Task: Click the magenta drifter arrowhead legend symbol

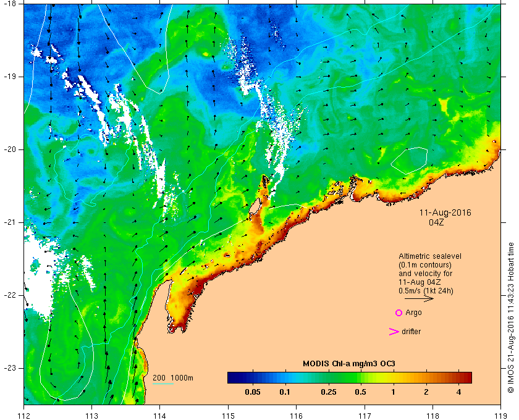Action: [x=394, y=332]
